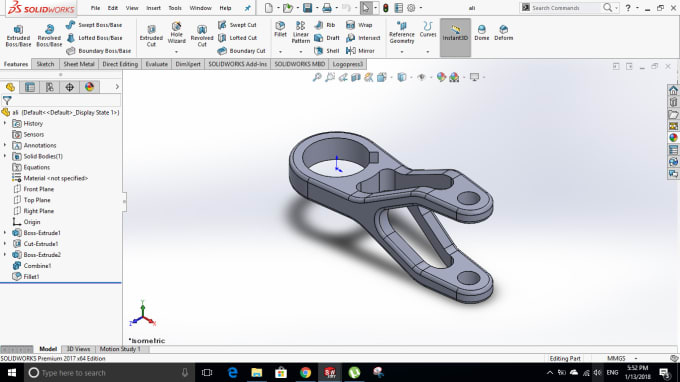Select the Extruded Cut tool
680x382 pixels.
(151, 35)
